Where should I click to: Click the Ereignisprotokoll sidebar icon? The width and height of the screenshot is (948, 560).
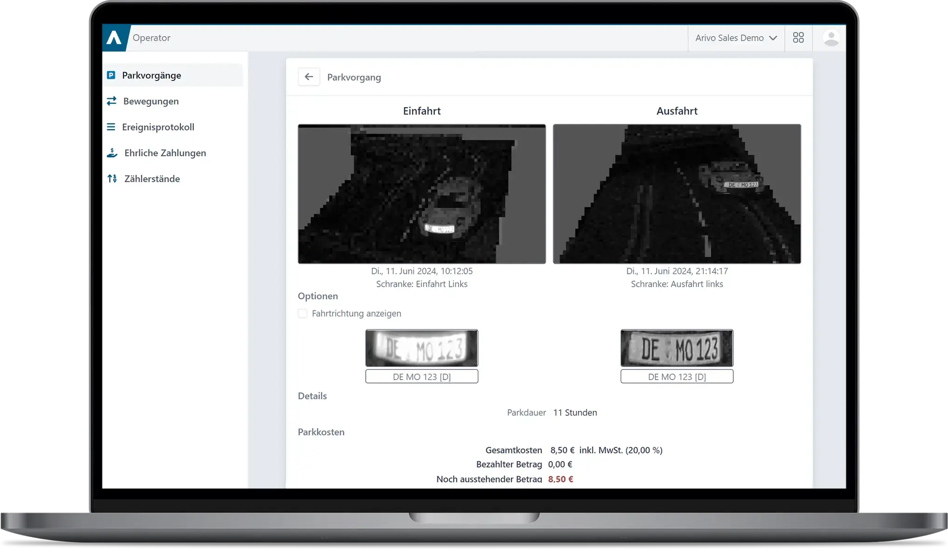tap(110, 127)
